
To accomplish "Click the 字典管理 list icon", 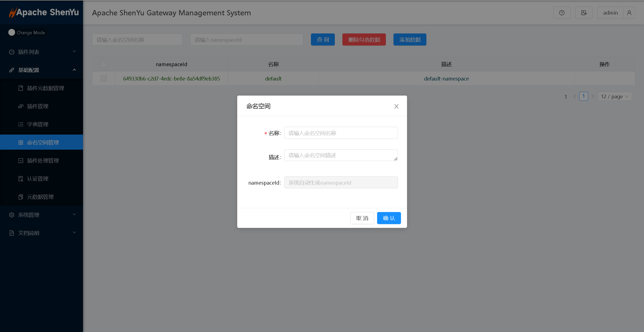I will pos(21,124).
